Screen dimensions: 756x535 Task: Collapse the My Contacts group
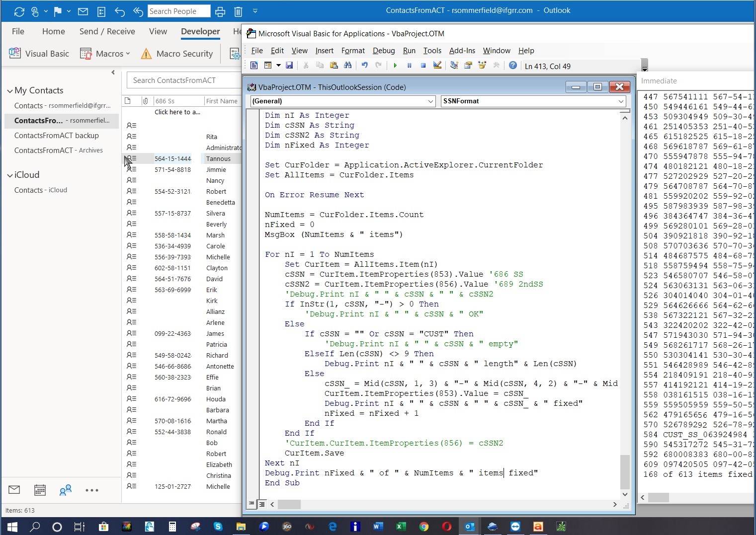coord(10,91)
